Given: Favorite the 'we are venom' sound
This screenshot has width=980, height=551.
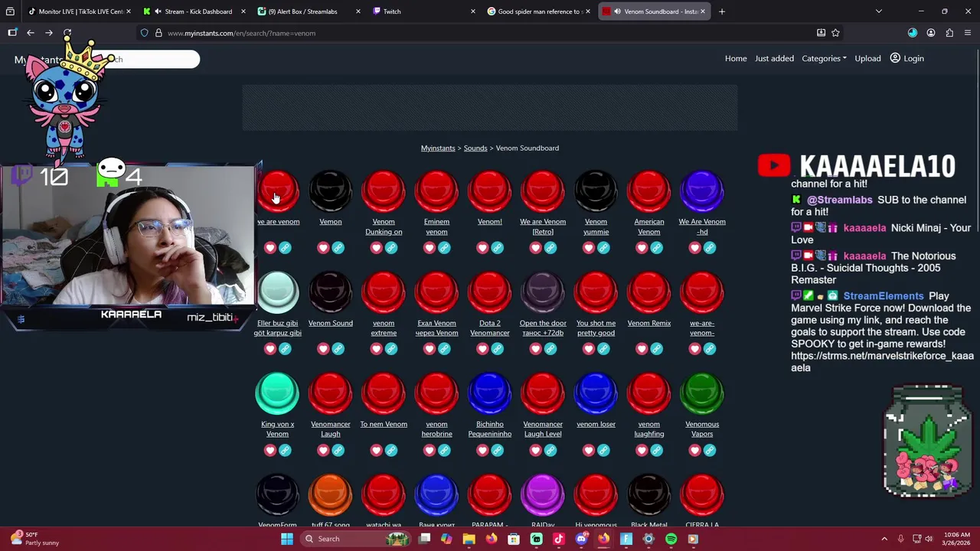Looking at the screenshot, I should point(270,248).
